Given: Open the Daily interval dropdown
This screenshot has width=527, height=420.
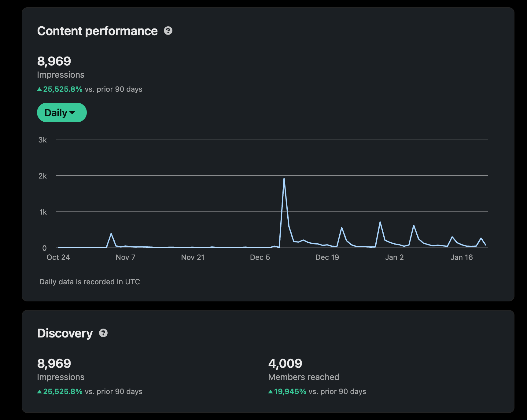Looking at the screenshot, I should pyautogui.click(x=62, y=112).
